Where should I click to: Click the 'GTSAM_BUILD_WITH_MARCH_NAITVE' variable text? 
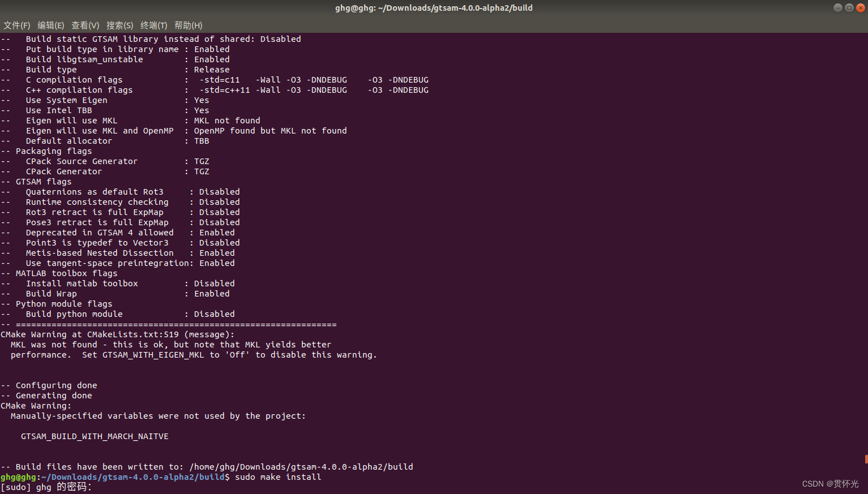coord(95,436)
